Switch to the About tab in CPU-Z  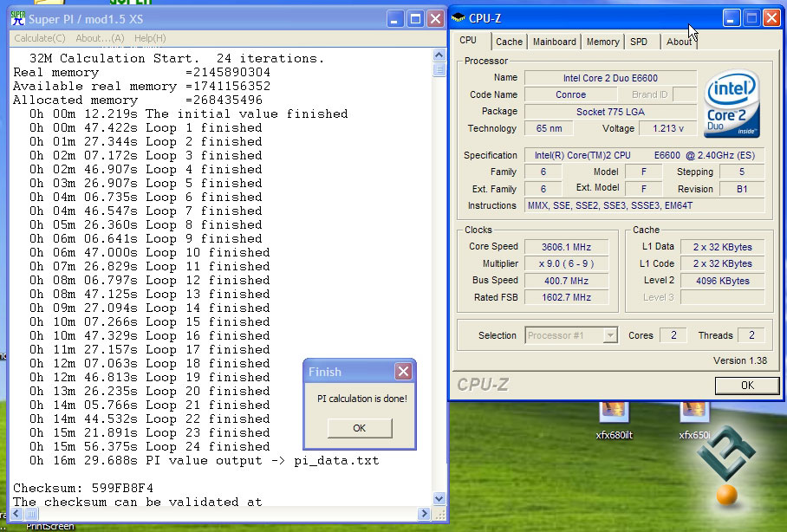pyautogui.click(x=679, y=42)
